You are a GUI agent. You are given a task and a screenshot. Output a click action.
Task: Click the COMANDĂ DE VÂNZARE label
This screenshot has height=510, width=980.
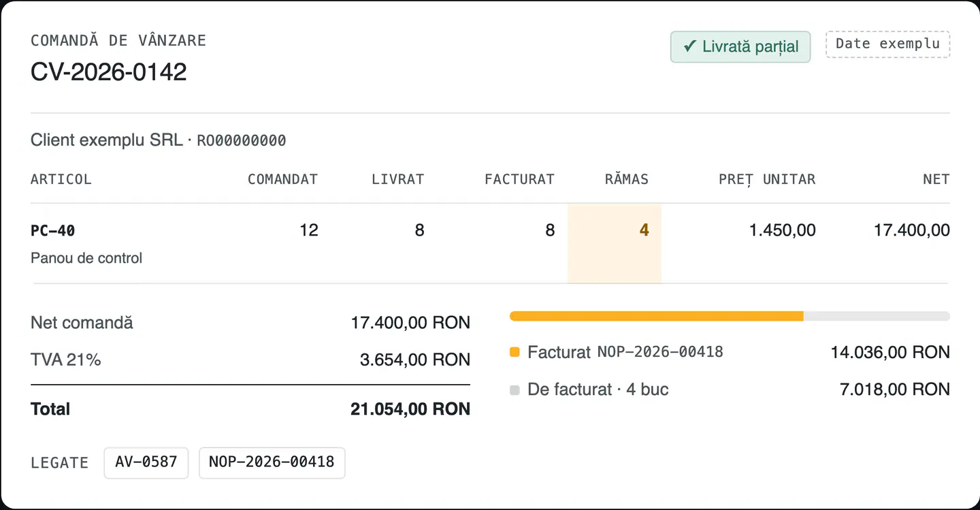(x=118, y=41)
